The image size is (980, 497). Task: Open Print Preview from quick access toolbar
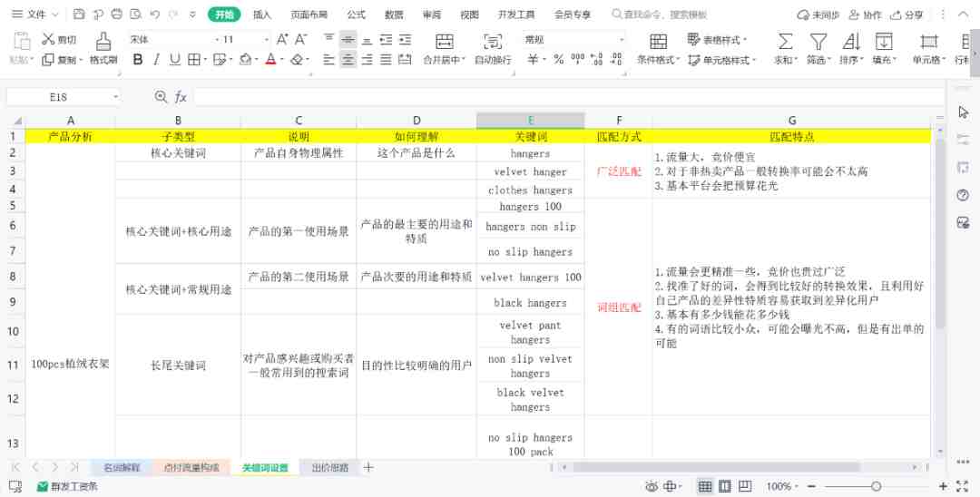click(x=135, y=14)
